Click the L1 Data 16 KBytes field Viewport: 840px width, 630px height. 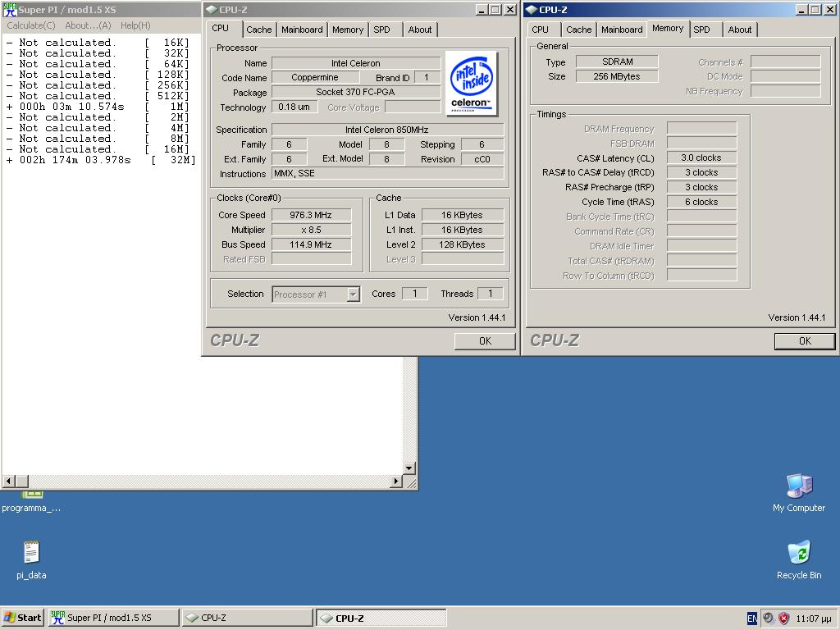pos(463,215)
